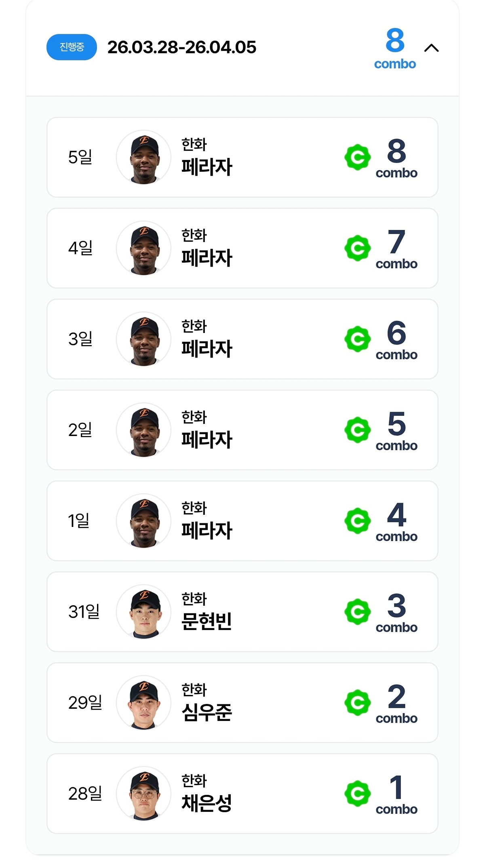Select the 문현빈 name link
The image size is (485, 868).
pos(207,622)
